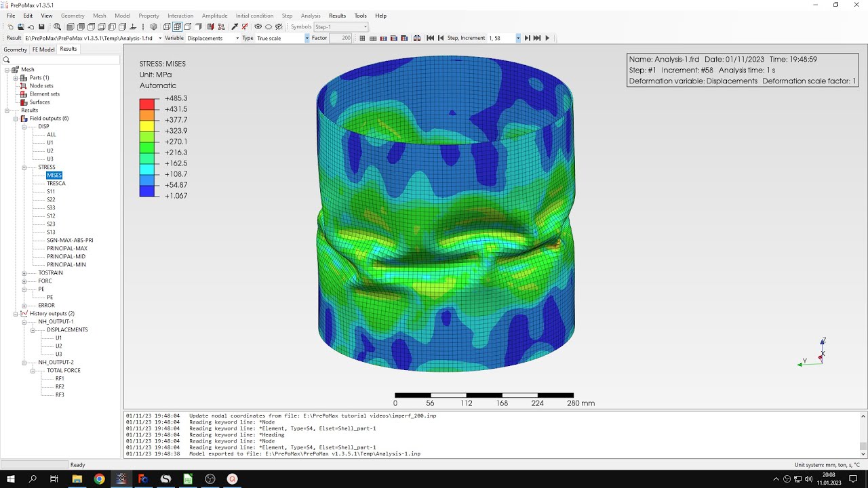Click the Query tool icon
This screenshot has height=488, width=868.
pyautogui.click(x=234, y=27)
